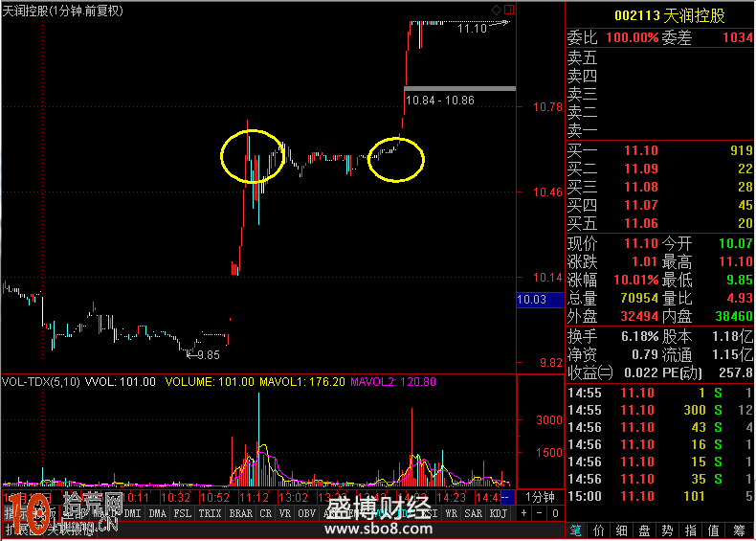Click the 买四 price 11.07
This screenshot has width=756, height=541.
coord(641,205)
